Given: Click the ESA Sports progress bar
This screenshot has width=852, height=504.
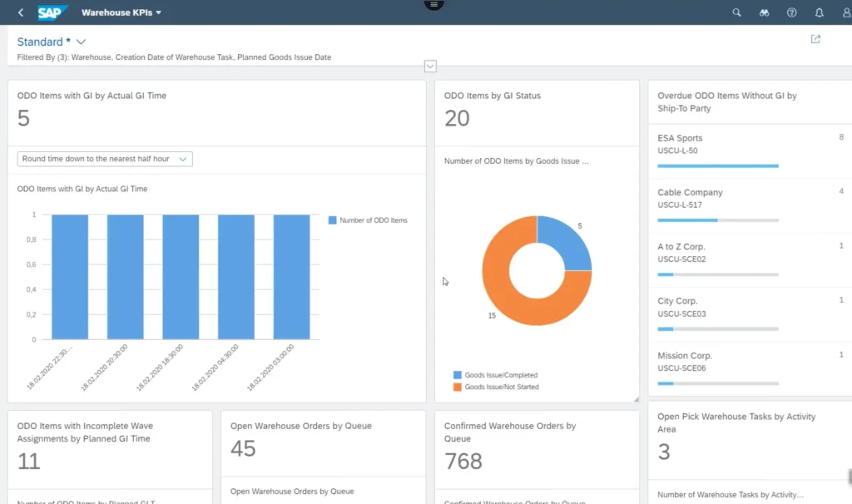Looking at the screenshot, I should [x=717, y=166].
